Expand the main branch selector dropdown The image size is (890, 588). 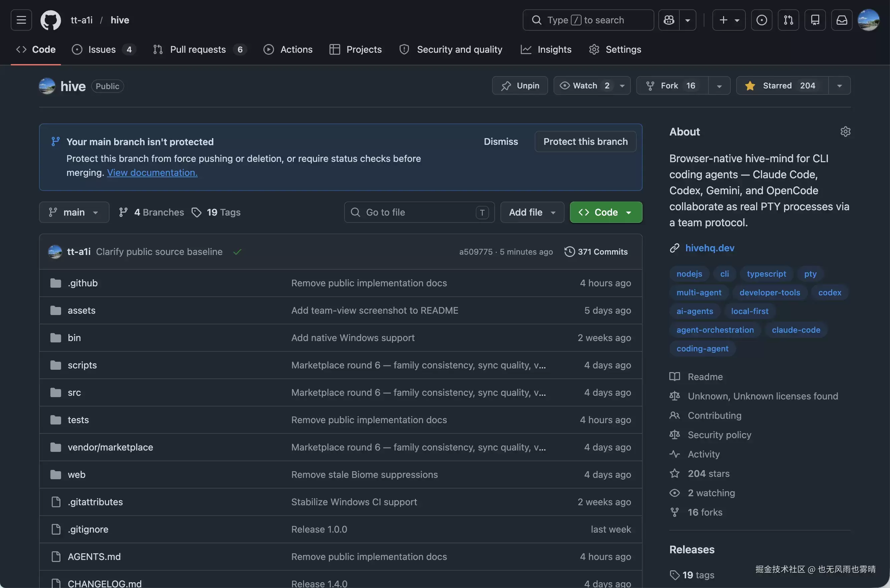[x=74, y=212]
